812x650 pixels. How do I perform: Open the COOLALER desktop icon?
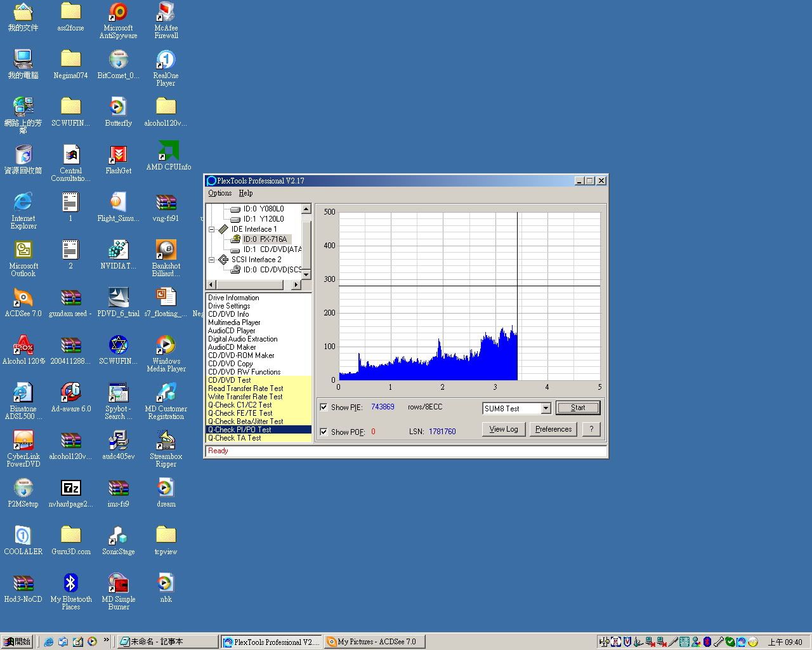click(23, 541)
